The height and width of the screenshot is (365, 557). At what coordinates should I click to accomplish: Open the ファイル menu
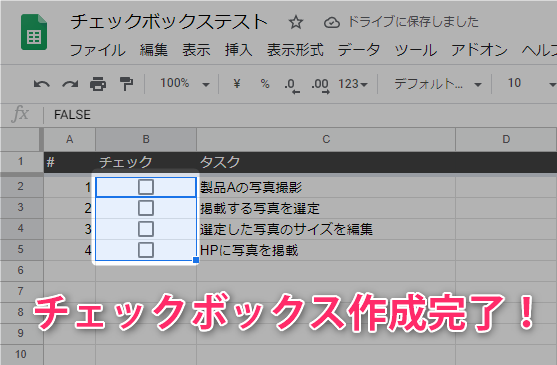(98, 50)
